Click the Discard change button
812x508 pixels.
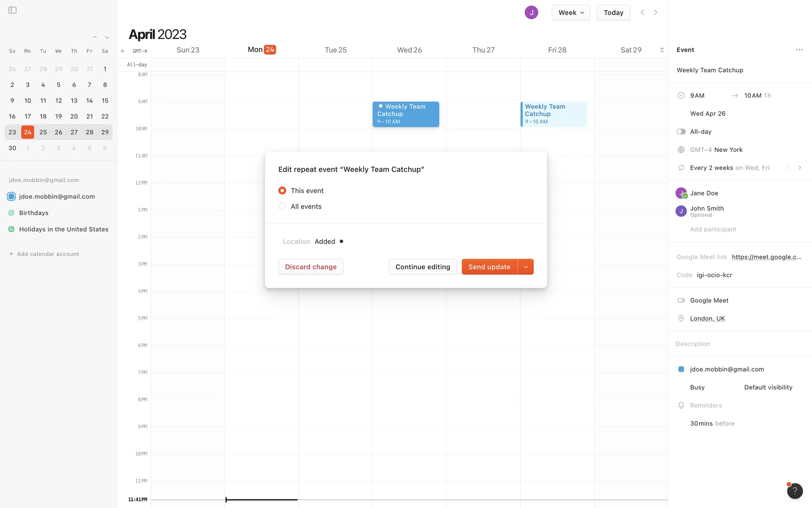(x=311, y=267)
